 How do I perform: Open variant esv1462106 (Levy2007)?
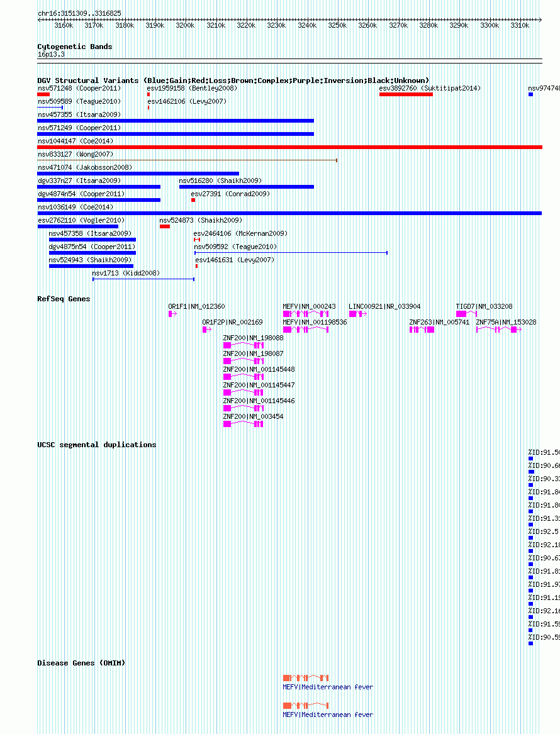(x=187, y=101)
